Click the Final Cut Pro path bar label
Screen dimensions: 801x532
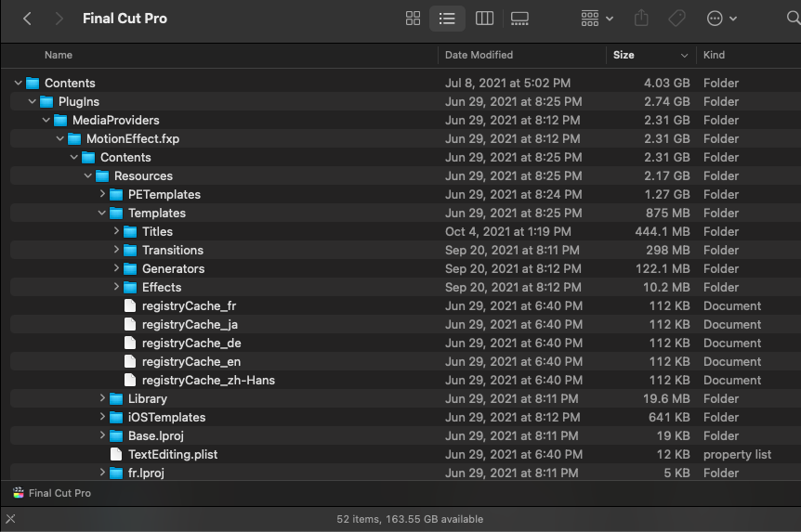click(x=59, y=493)
